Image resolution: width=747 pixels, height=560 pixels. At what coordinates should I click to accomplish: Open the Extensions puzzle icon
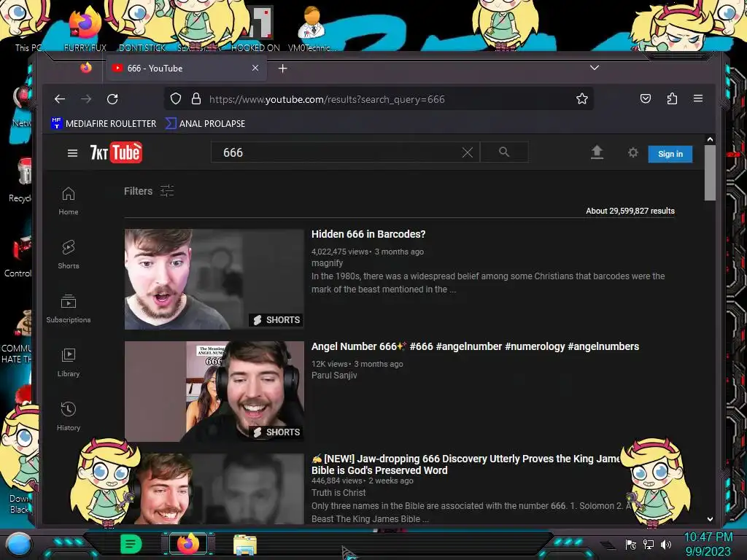click(672, 98)
